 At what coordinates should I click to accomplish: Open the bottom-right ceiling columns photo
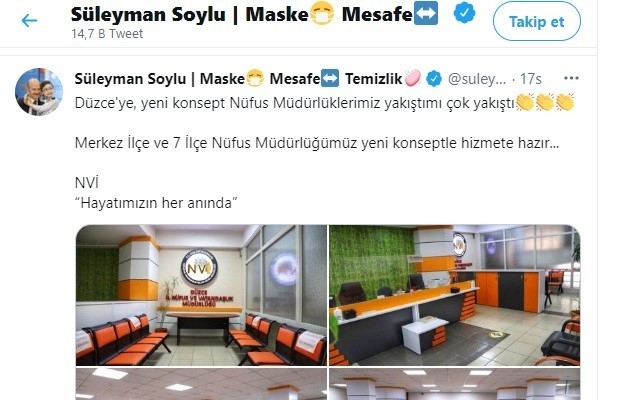tap(455, 384)
